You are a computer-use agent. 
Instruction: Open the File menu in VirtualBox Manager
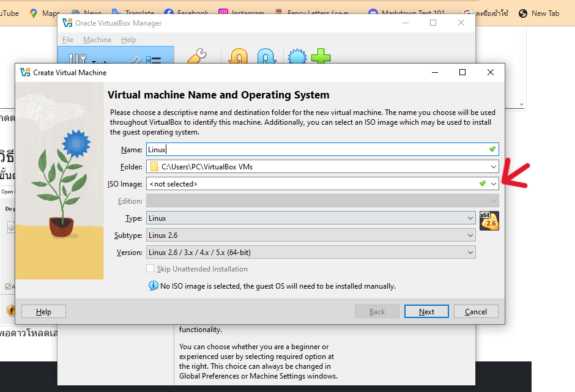[68, 40]
